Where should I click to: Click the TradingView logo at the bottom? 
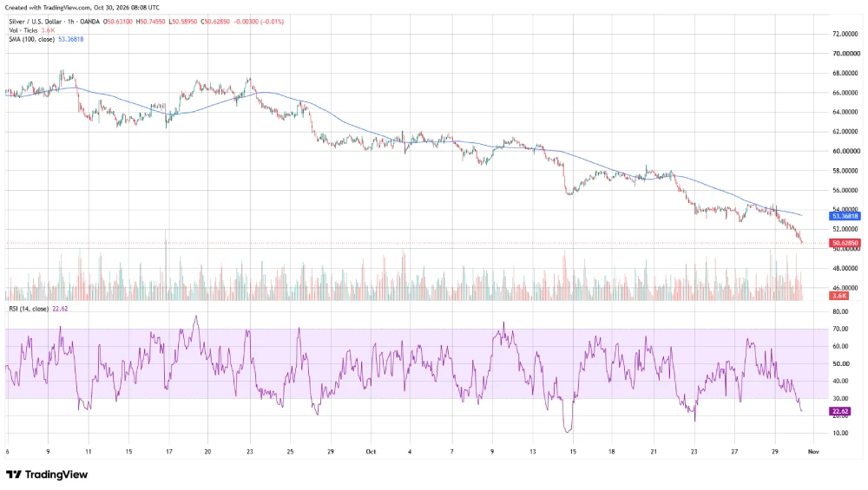pyautogui.click(x=47, y=474)
